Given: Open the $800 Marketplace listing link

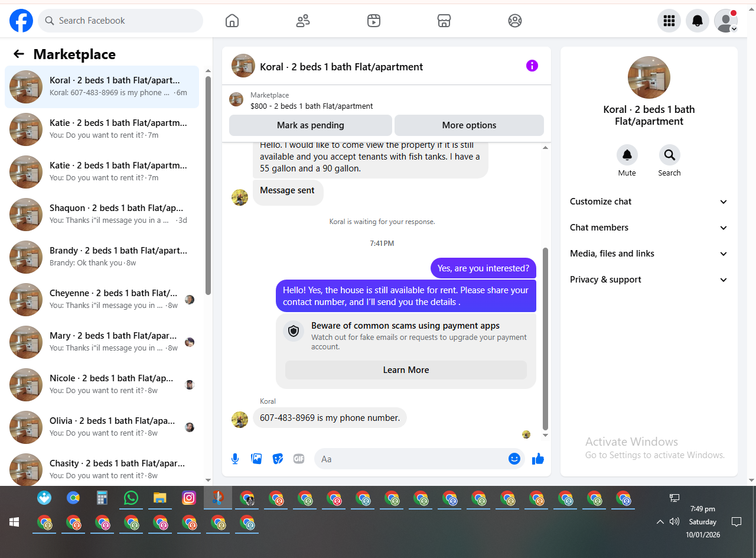Looking at the screenshot, I should [312, 106].
